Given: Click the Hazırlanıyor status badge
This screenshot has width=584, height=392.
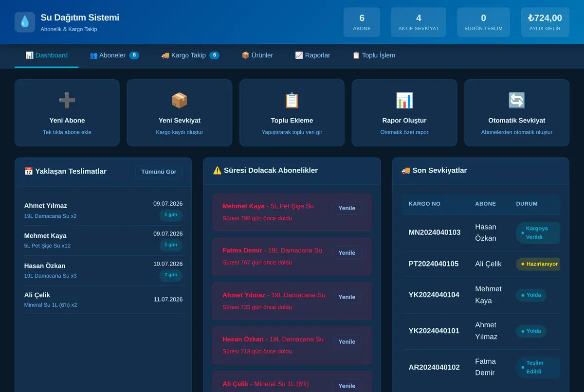Looking at the screenshot, I should [537, 264].
